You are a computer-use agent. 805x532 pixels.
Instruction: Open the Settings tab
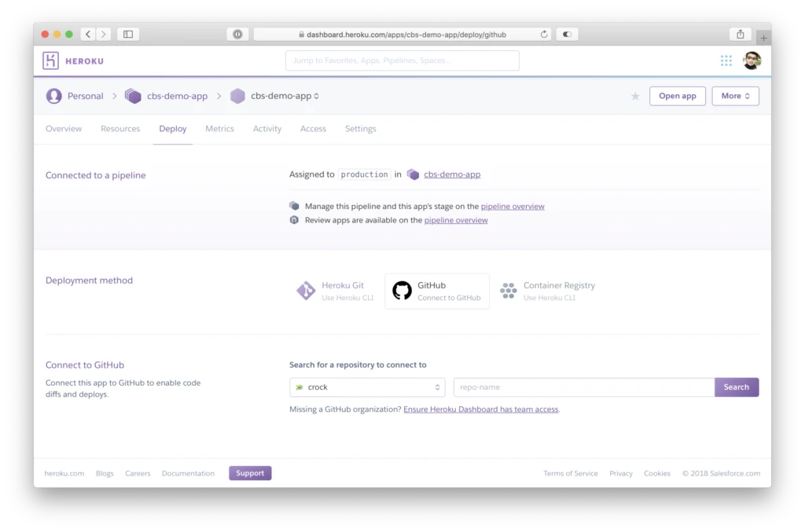pos(360,129)
